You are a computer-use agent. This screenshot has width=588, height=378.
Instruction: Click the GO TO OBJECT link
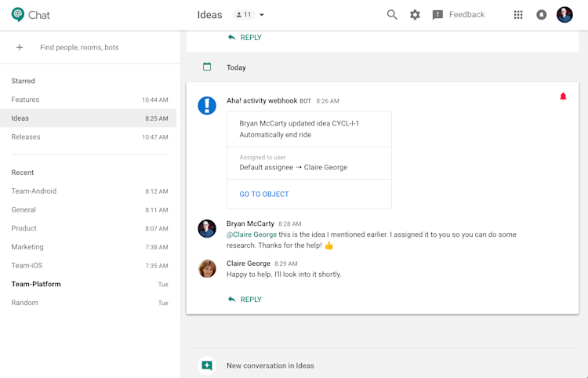(x=264, y=194)
